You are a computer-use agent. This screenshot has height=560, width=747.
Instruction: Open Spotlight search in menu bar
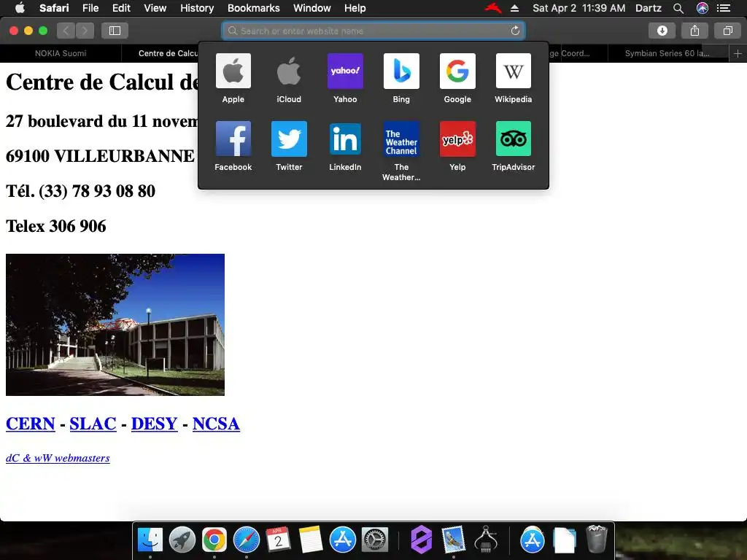pos(678,8)
